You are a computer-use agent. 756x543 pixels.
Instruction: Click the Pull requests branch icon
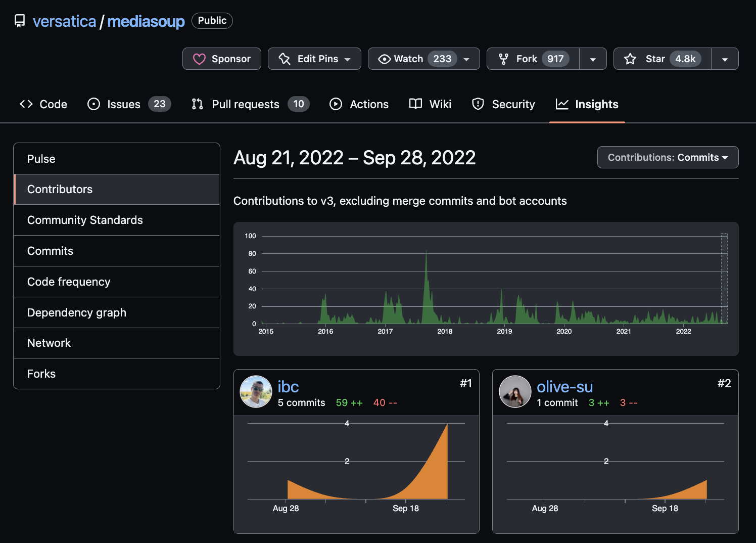pos(198,104)
